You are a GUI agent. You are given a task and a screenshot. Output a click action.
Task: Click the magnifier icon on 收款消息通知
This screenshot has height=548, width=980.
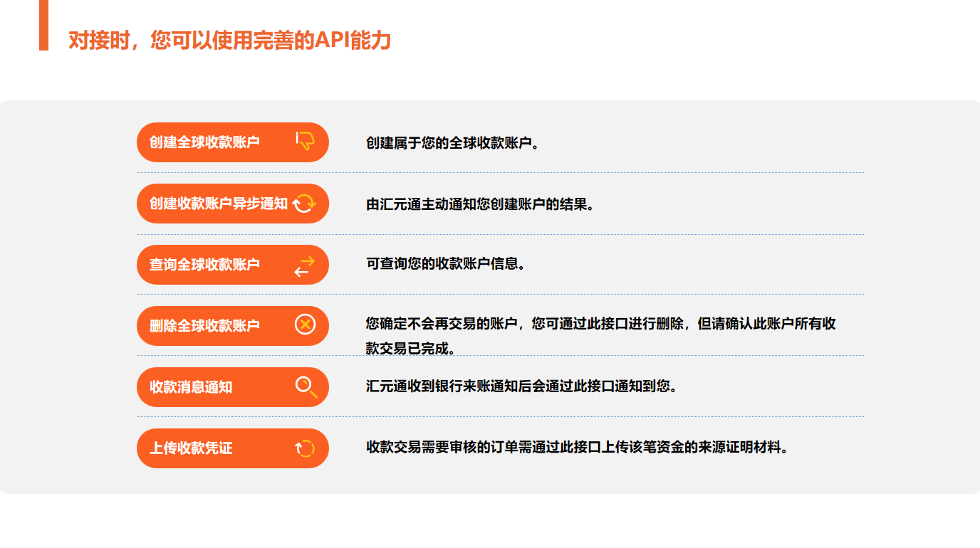coord(306,386)
